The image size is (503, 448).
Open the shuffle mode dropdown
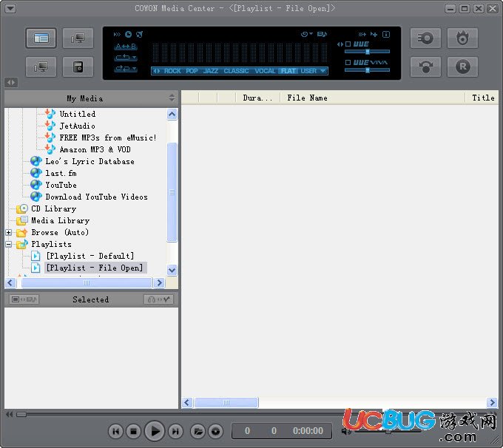126,68
